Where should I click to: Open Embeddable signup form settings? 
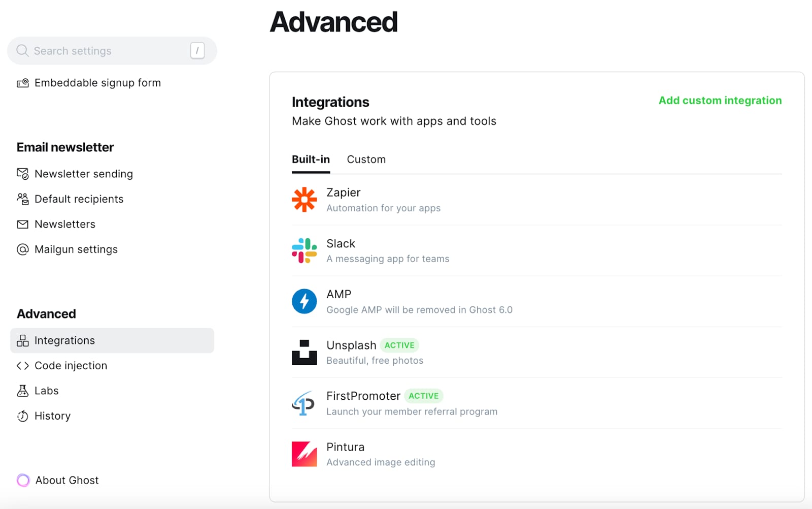(97, 83)
